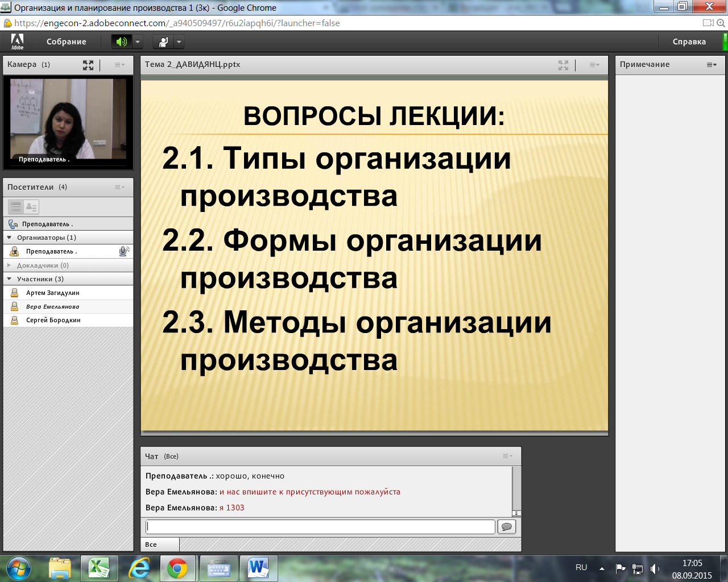The image size is (728, 582).
Task: Collapse the Участники (3) group
Action: (x=9, y=279)
